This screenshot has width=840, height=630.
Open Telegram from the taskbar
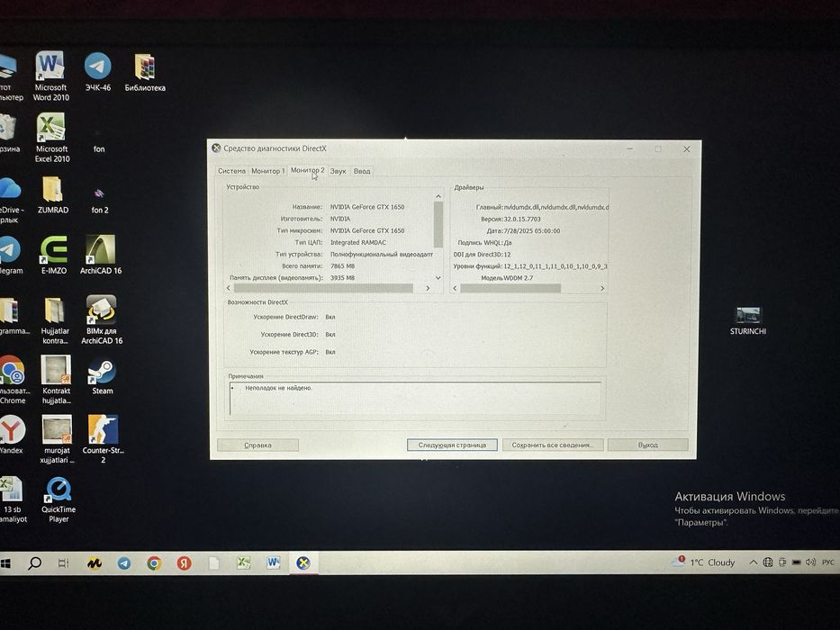[123, 563]
